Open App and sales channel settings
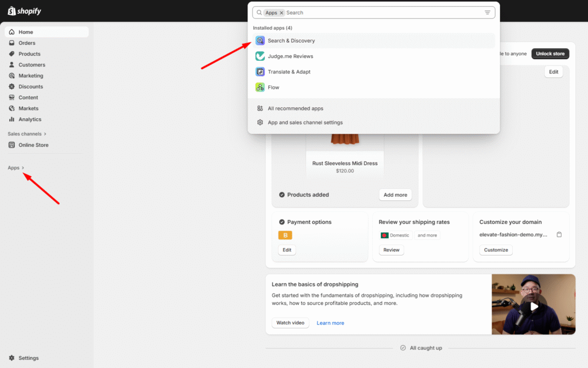The height and width of the screenshot is (368, 588). coord(305,122)
